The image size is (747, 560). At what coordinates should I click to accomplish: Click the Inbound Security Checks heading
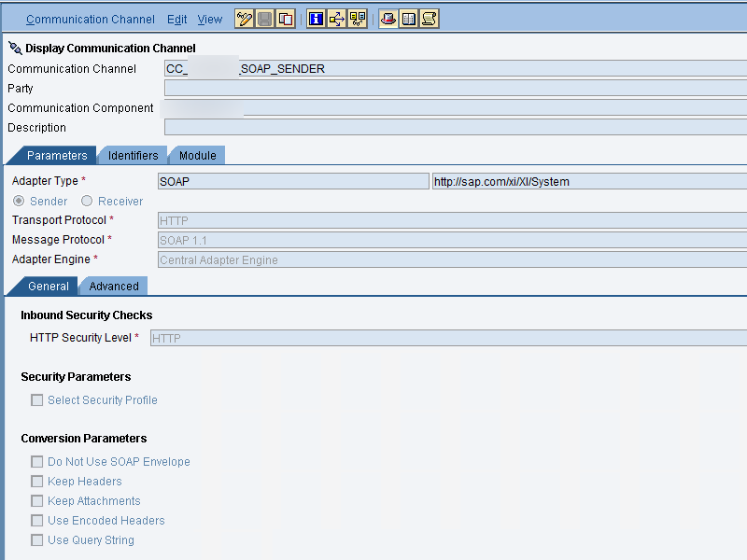(x=86, y=315)
